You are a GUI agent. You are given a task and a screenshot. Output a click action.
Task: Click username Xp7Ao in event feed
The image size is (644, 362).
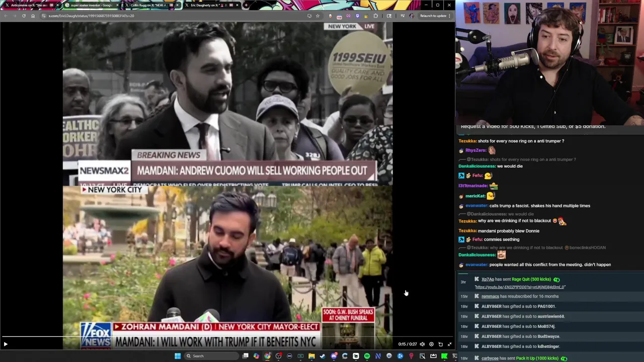488,279
